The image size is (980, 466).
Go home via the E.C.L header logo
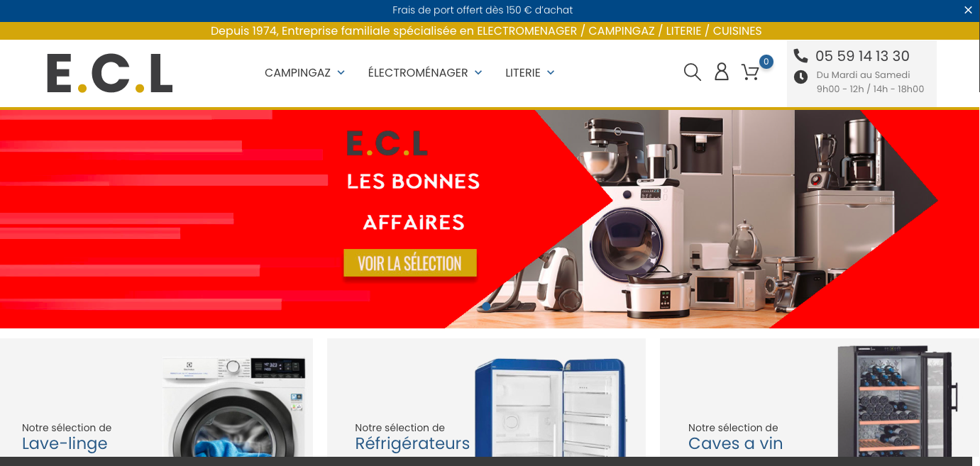pyautogui.click(x=110, y=73)
